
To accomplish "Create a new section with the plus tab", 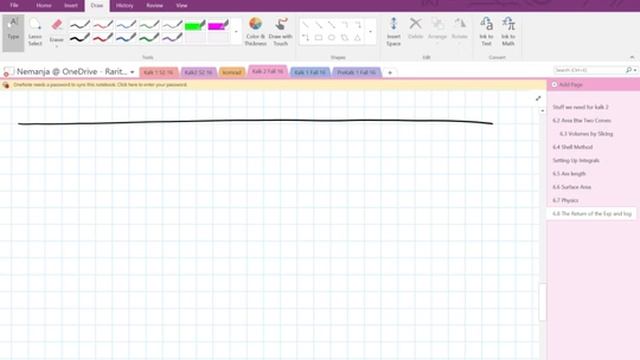I will (390, 73).
